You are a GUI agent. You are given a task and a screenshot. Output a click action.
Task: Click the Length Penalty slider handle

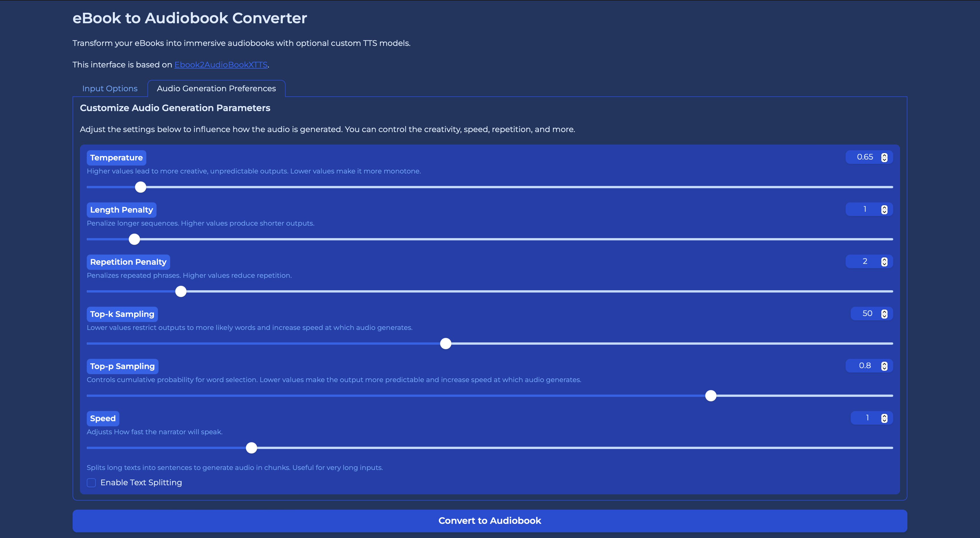[x=134, y=239]
